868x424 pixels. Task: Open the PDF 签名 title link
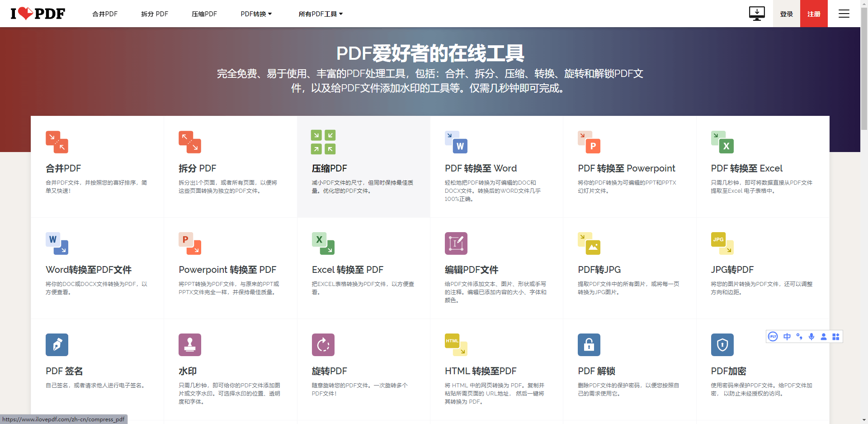64,371
